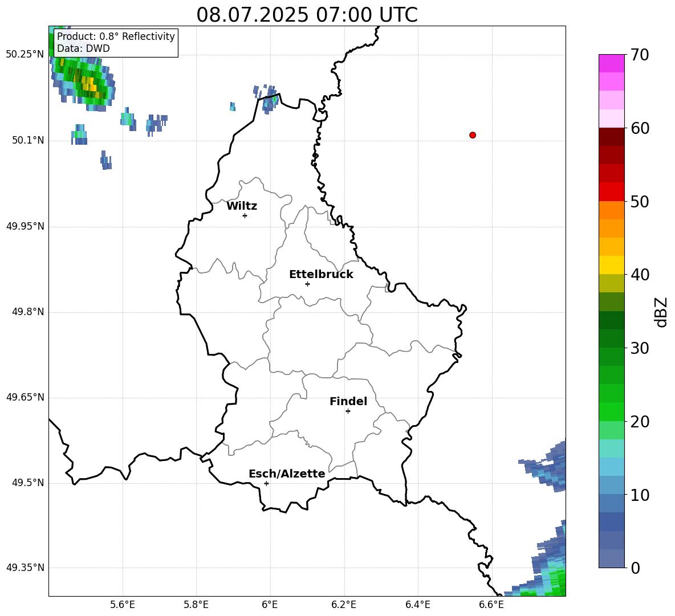Click the 50.1°N latitude label
Image resolution: width=675 pixels, height=616 pixels.
[28, 140]
